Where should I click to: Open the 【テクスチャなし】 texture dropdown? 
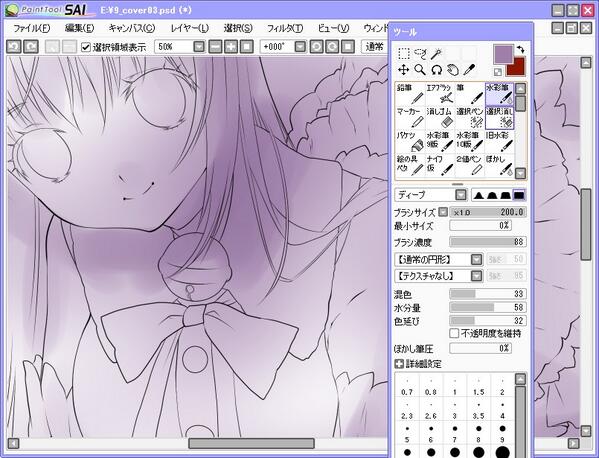(476, 276)
